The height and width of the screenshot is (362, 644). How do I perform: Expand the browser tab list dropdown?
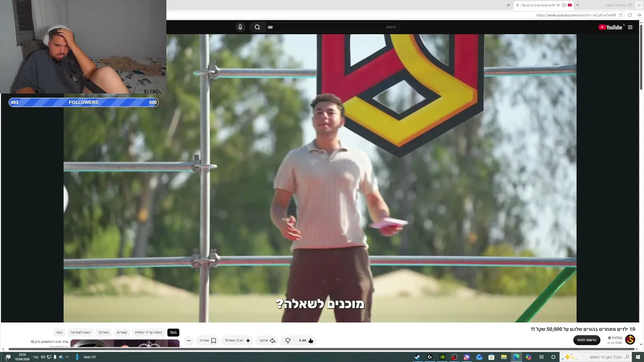(639, 5)
